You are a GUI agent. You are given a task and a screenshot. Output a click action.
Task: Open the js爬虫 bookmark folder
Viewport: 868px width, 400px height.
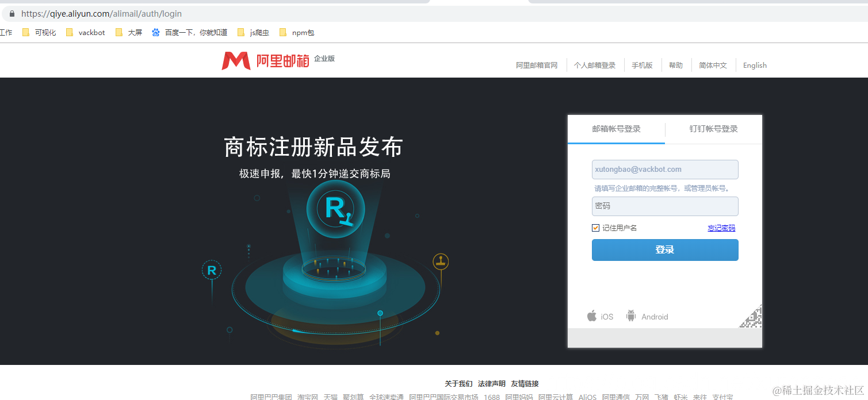[253, 33]
